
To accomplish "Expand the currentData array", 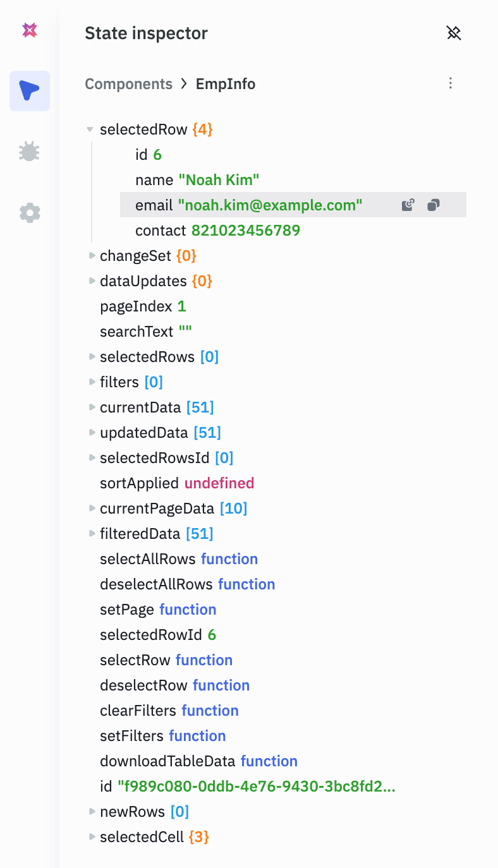I will coord(92,407).
